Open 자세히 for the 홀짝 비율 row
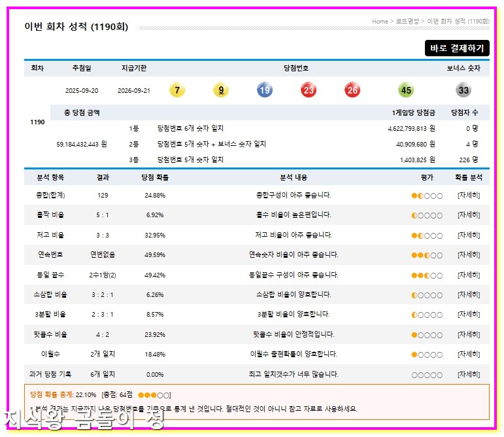This screenshot has height=437, width=504. pos(469,215)
